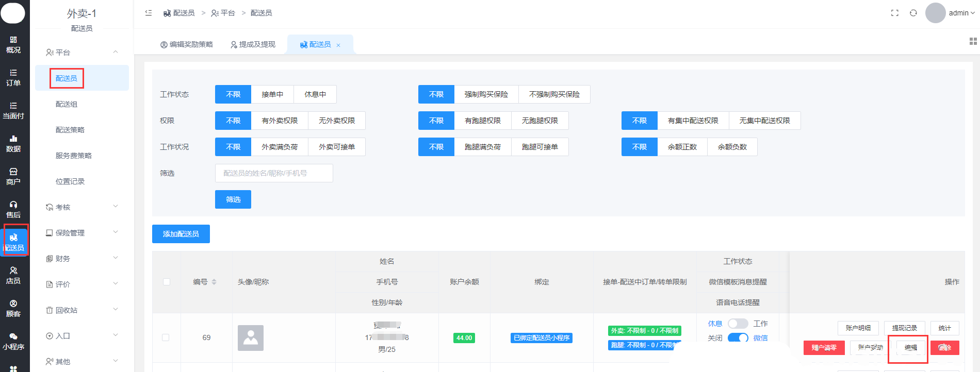
Task: Collapse the sidebar with the fold icon
Action: tap(149, 13)
